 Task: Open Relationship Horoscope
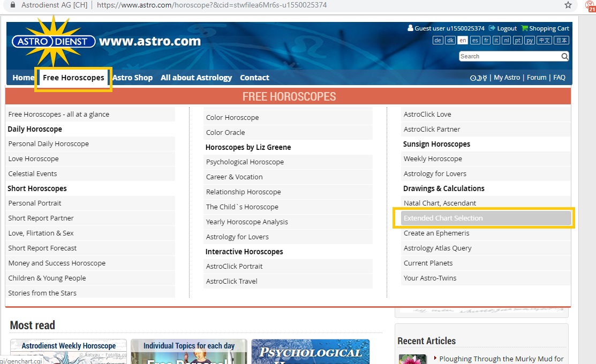pyautogui.click(x=288, y=192)
